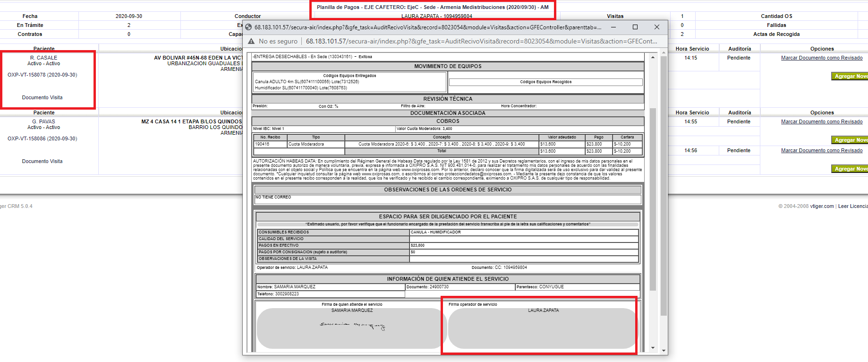Open the vtiger.com footer link
The width and height of the screenshot is (868, 362).
click(x=822, y=206)
